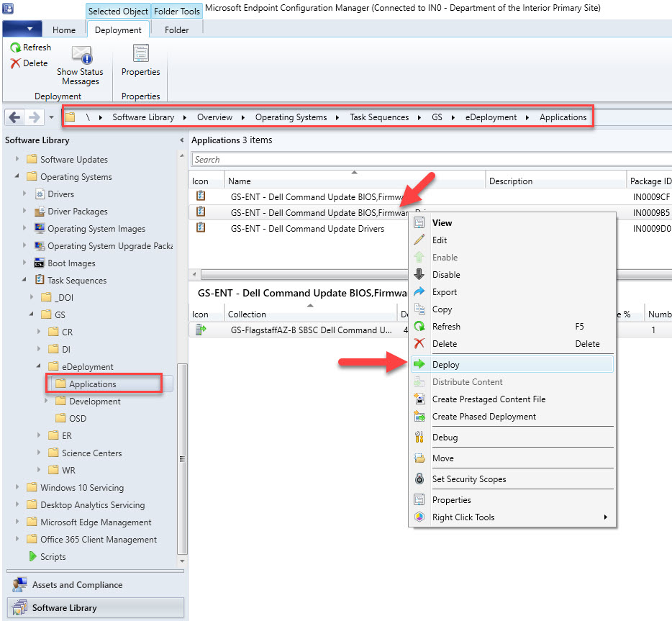Open the Home ribbon tab
Screen dimensions: 672x621
point(64,30)
